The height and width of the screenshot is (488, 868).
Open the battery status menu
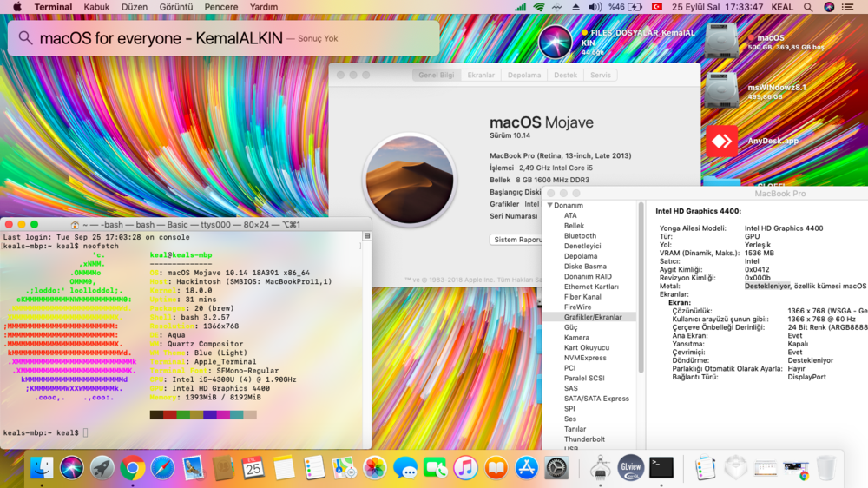(x=635, y=7)
